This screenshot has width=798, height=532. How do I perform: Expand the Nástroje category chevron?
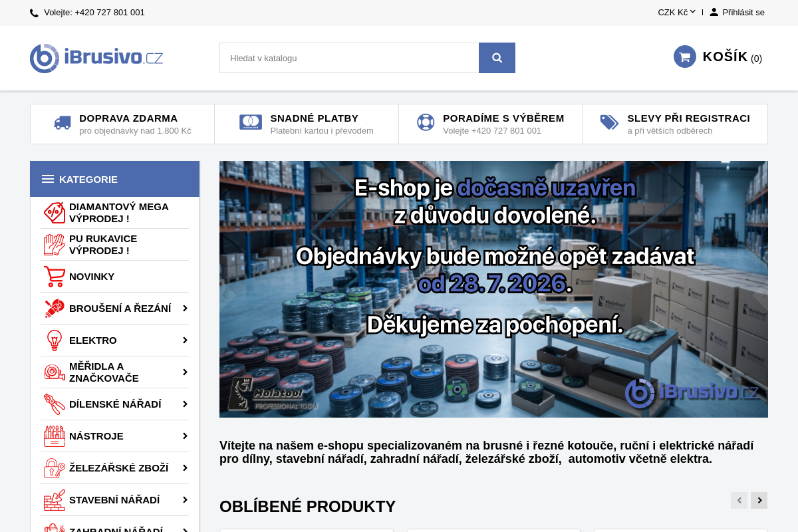tap(185, 436)
